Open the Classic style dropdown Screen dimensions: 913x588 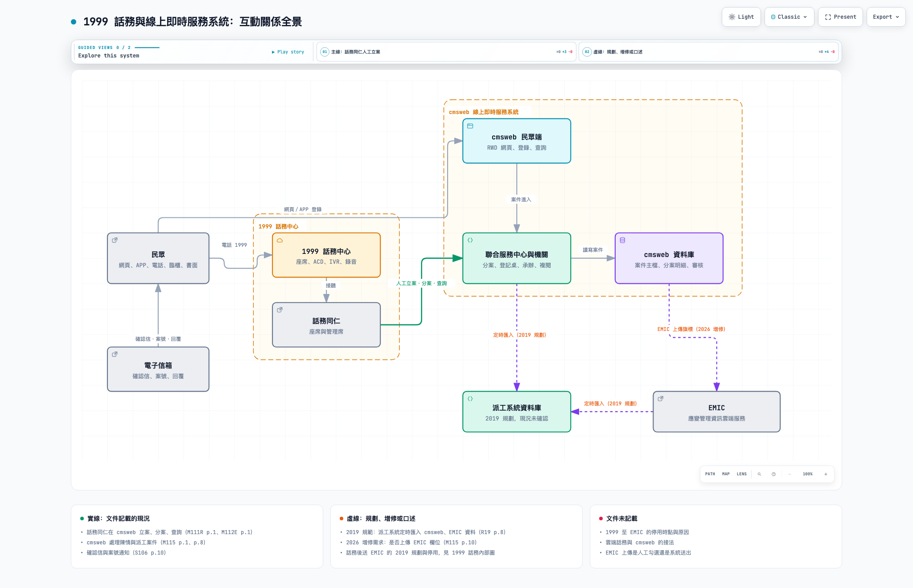click(789, 17)
